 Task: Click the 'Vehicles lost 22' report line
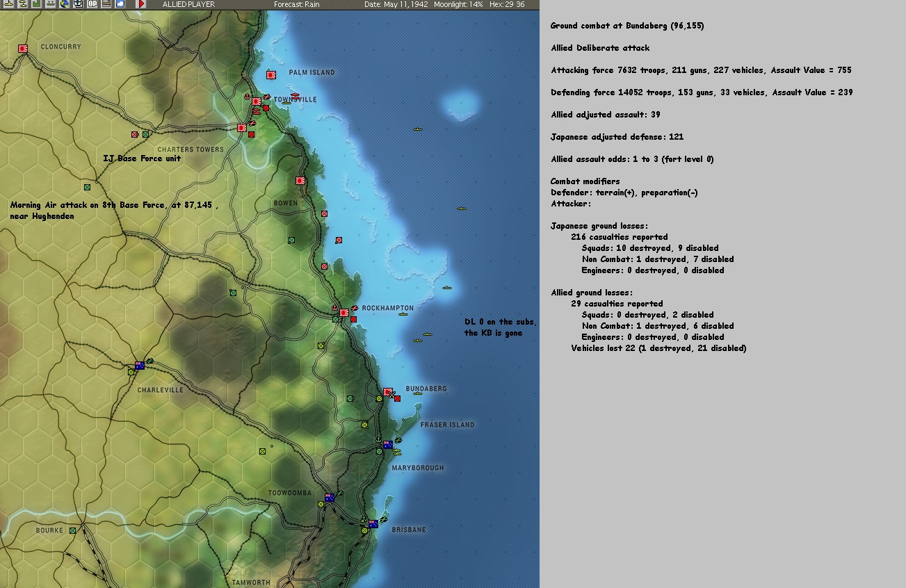coord(658,348)
